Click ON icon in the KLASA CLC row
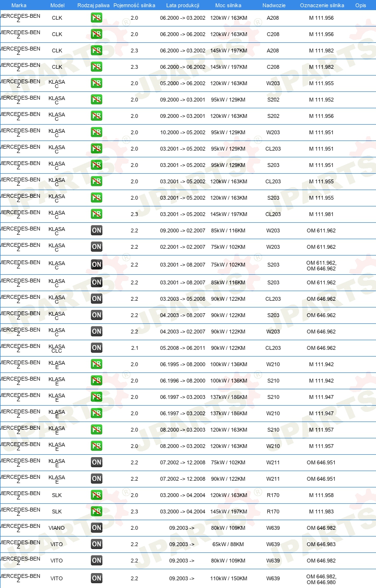The height and width of the screenshot is (588, 376). pos(97,348)
